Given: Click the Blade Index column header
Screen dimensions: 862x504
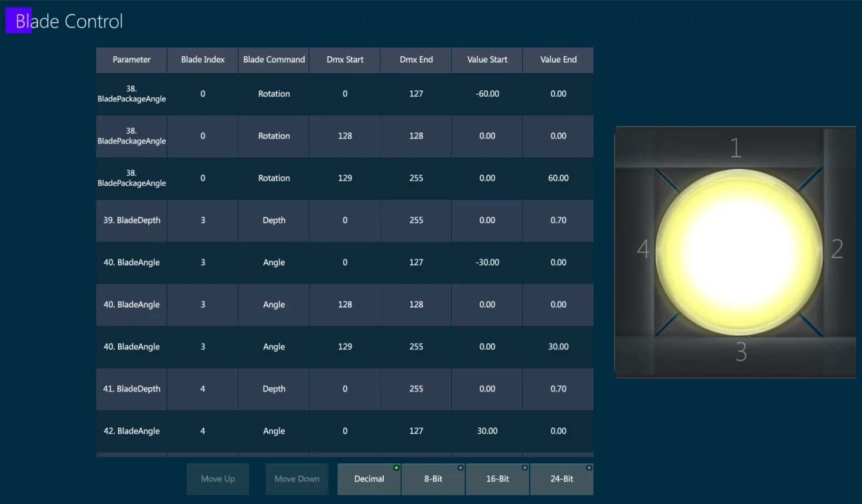Looking at the screenshot, I should pyautogui.click(x=203, y=60).
